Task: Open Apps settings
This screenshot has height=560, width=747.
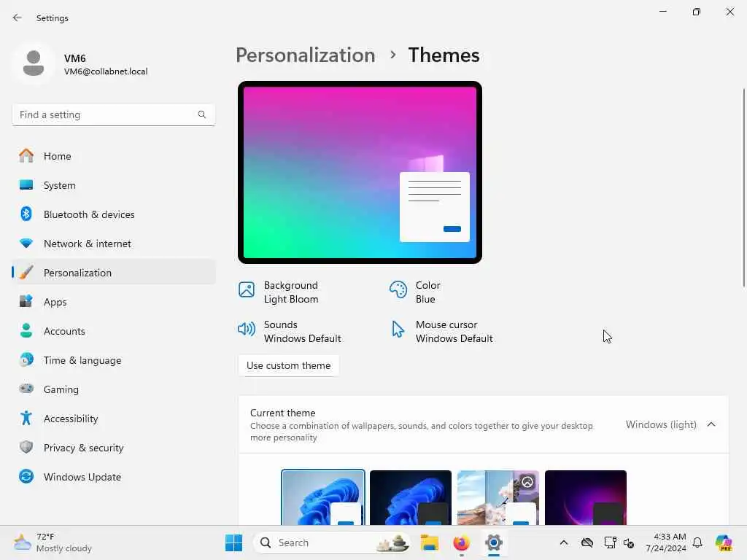Action: point(113,302)
